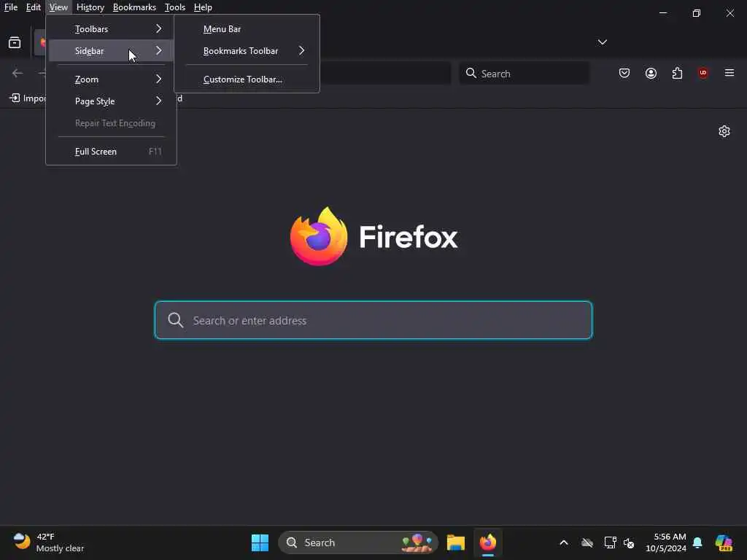Expand the Bookmarks Toolbar submenu
Screen dimensions: 747x560
pos(247,51)
